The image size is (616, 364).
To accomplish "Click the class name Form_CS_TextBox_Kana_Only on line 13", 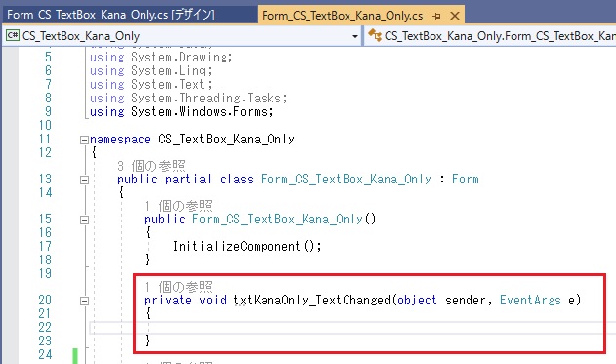I will [346, 180].
